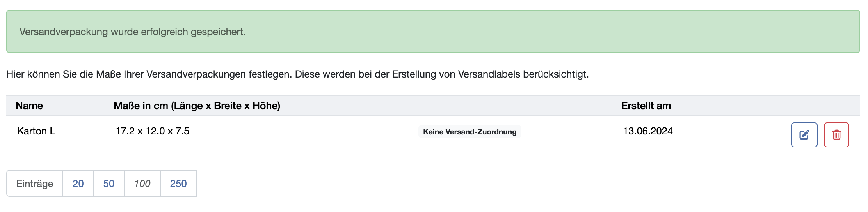Screen dimensions: 868x212
Task: Delete the Karton L packaging with trash icon
Action: (x=836, y=135)
